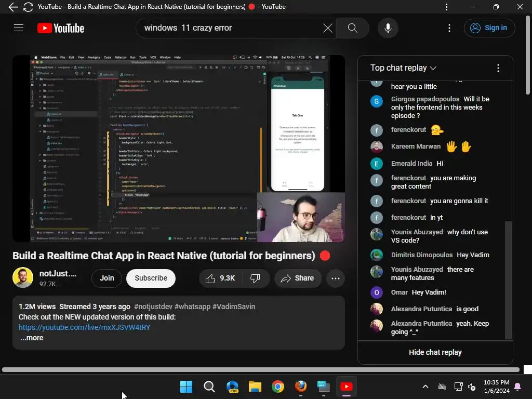The height and width of the screenshot is (399, 532).
Task: Open the YouTube hamburger guide menu
Action: click(x=19, y=28)
